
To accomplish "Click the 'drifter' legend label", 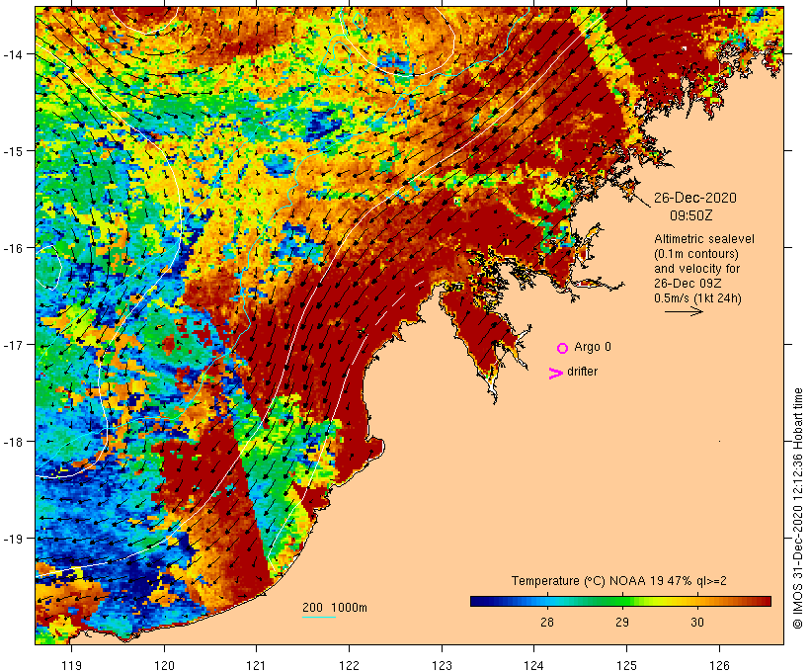I will [582, 372].
